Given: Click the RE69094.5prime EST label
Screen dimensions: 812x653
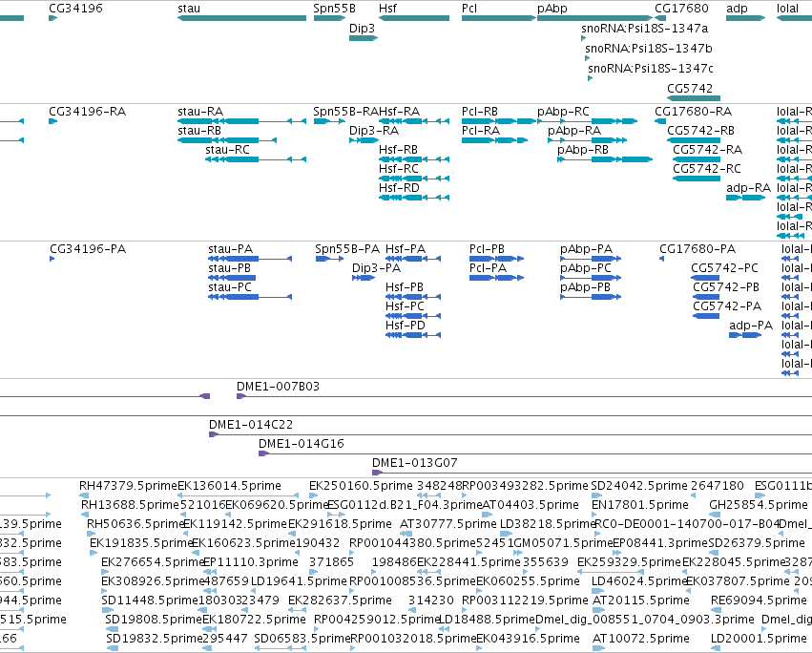Looking at the screenshot, I should (x=759, y=600).
